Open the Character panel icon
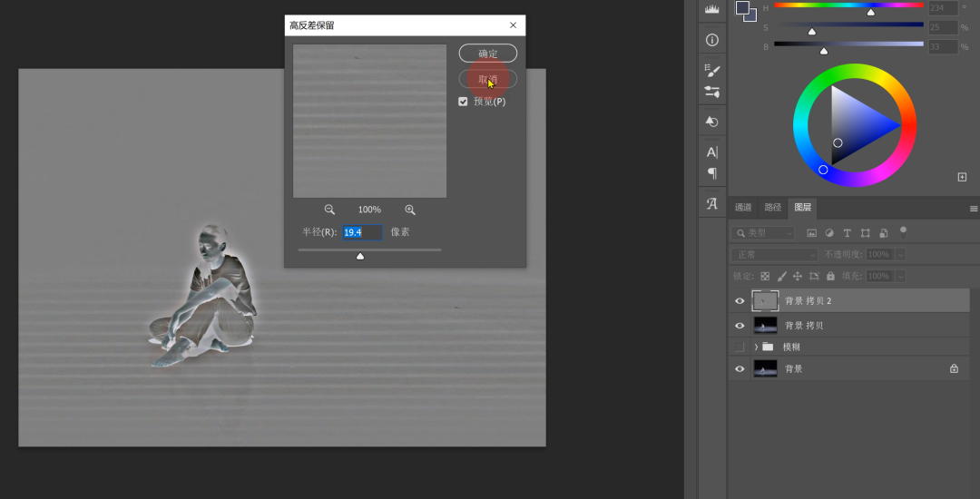This screenshot has height=499, width=980. (x=712, y=152)
